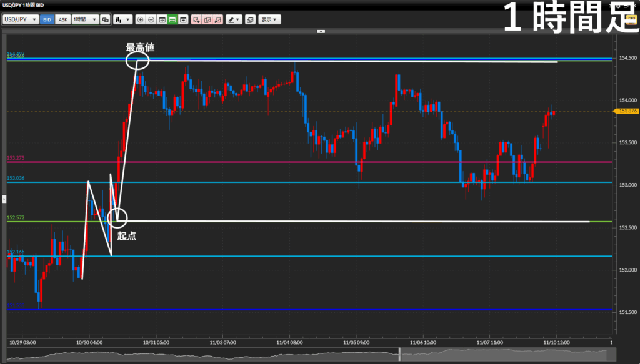Click the left side panel expand arrow

tap(3, 199)
